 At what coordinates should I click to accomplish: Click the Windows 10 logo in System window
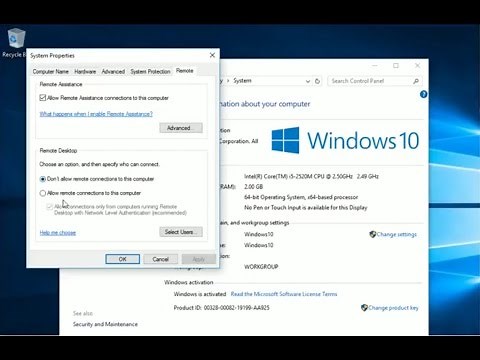(345, 140)
